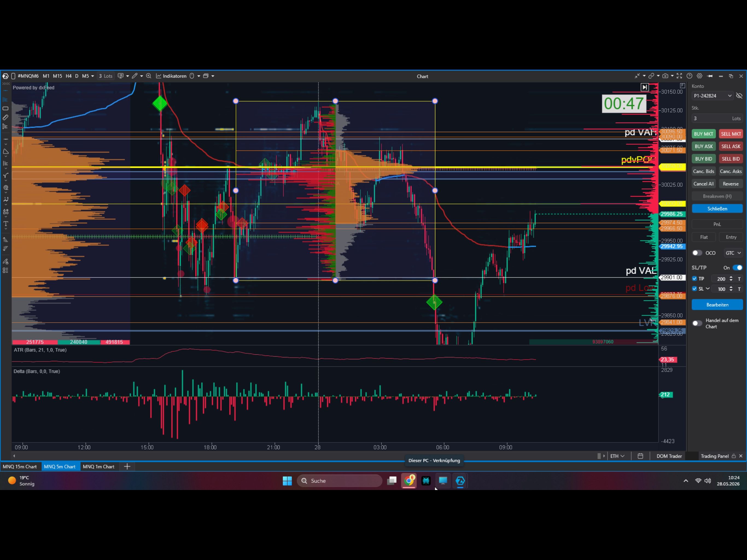747x560 pixels.
Task: Toggle the Trading Panel lock icon
Action: point(734,456)
